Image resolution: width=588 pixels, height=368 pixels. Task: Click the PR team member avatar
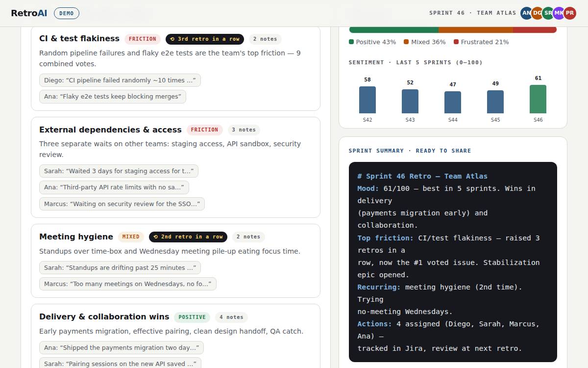[570, 13]
